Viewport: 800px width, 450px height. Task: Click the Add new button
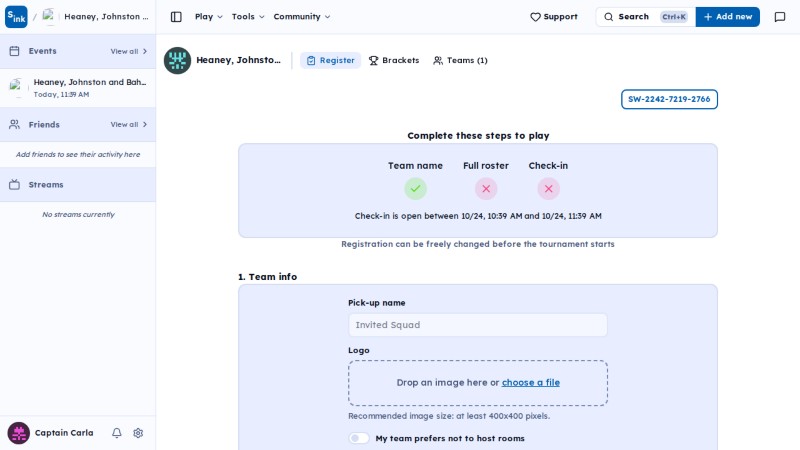click(x=728, y=17)
